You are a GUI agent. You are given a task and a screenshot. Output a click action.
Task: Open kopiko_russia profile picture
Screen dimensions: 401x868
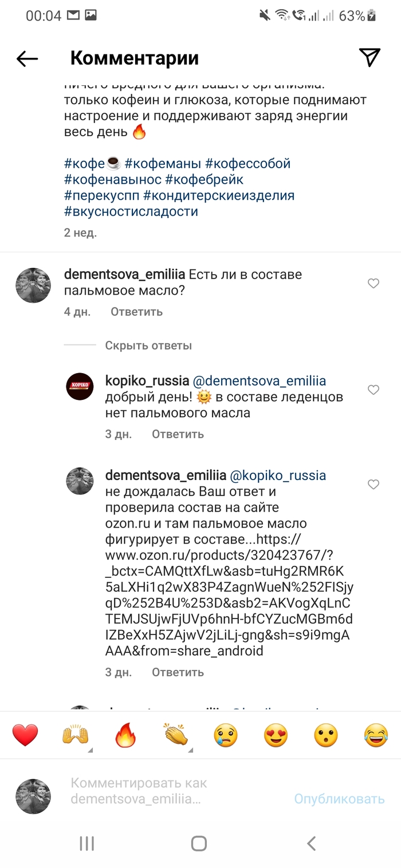(x=80, y=386)
